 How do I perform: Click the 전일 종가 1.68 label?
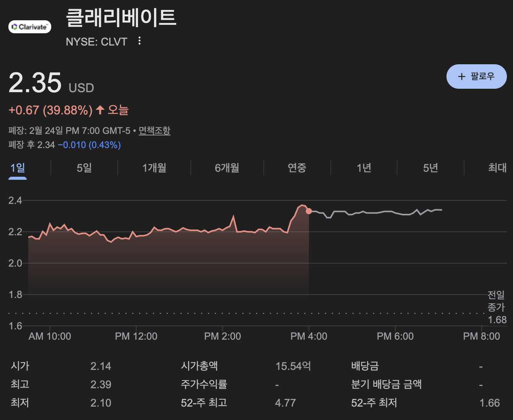pyautogui.click(x=497, y=307)
